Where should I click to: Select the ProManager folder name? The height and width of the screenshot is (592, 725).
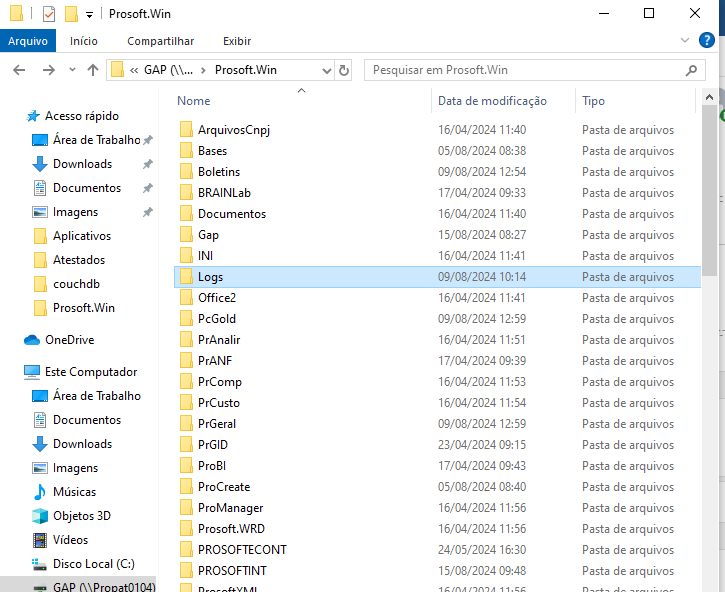pyautogui.click(x=230, y=508)
